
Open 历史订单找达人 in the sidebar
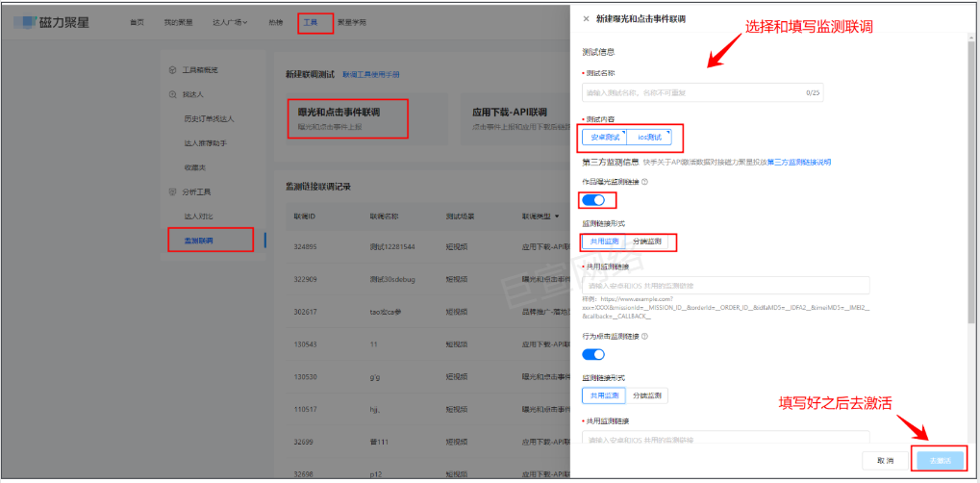(x=209, y=118)
